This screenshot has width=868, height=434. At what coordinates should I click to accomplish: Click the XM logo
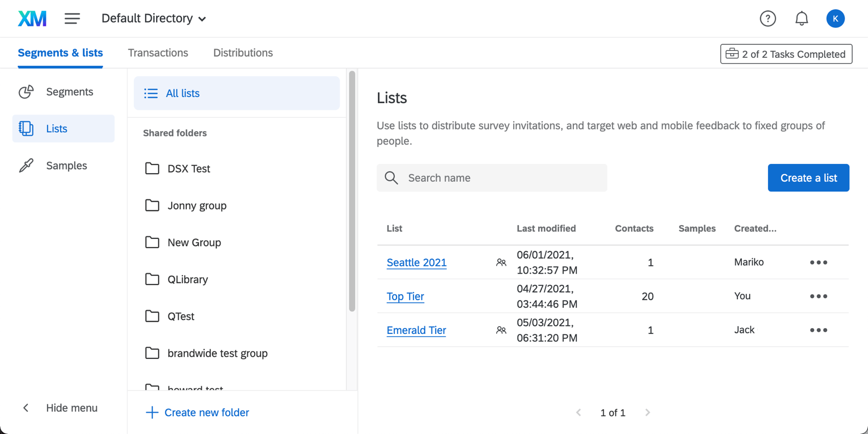pos(32,19)
